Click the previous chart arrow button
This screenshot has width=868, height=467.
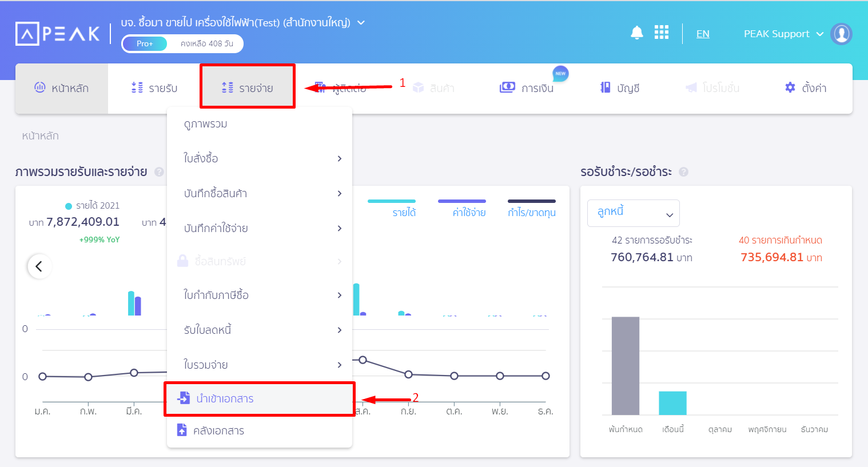coord(39,266)
